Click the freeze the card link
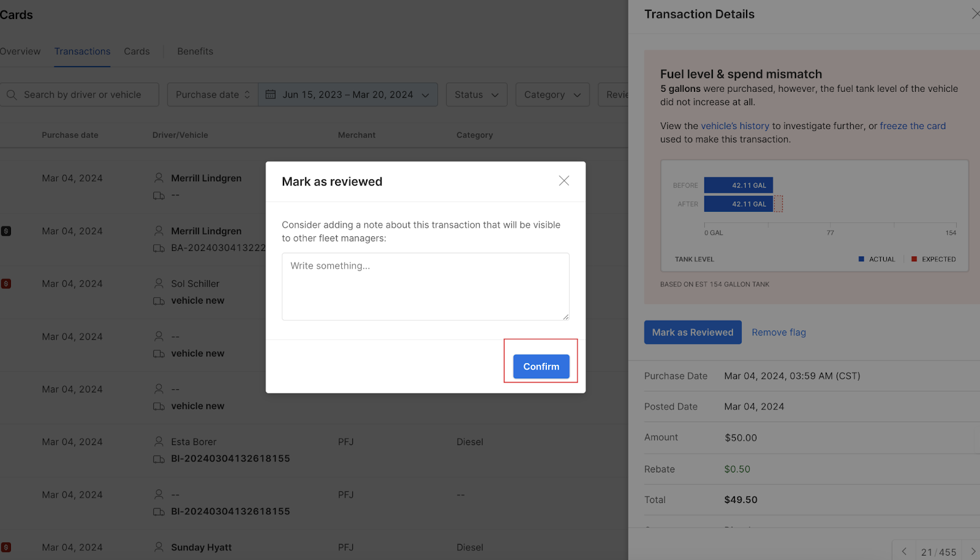 pos(912,126)
